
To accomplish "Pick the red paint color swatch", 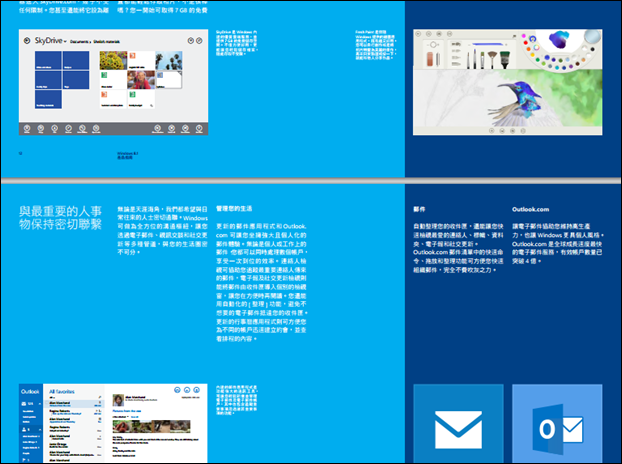I will (x=526, y=43).
